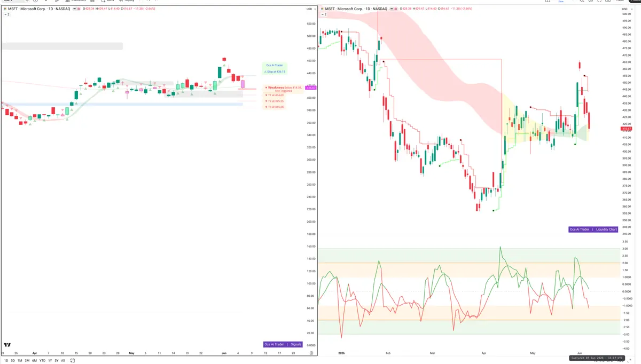Click the 'Apr' label on left chart time axis
Image resolution: width=641 pixels, height=364 pixels.
[35, 353]
